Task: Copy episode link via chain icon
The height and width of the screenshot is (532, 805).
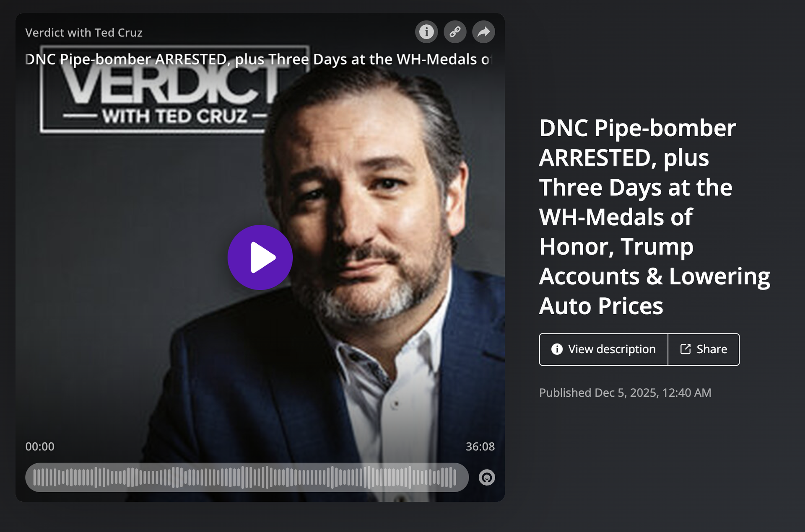Action: tap(455, 32)
